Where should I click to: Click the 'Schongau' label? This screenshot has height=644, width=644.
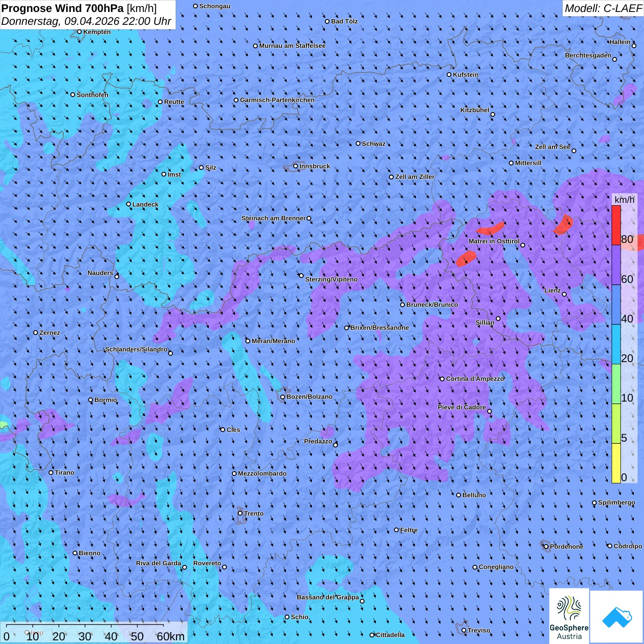pyautogui.click(x=215, y=6)
